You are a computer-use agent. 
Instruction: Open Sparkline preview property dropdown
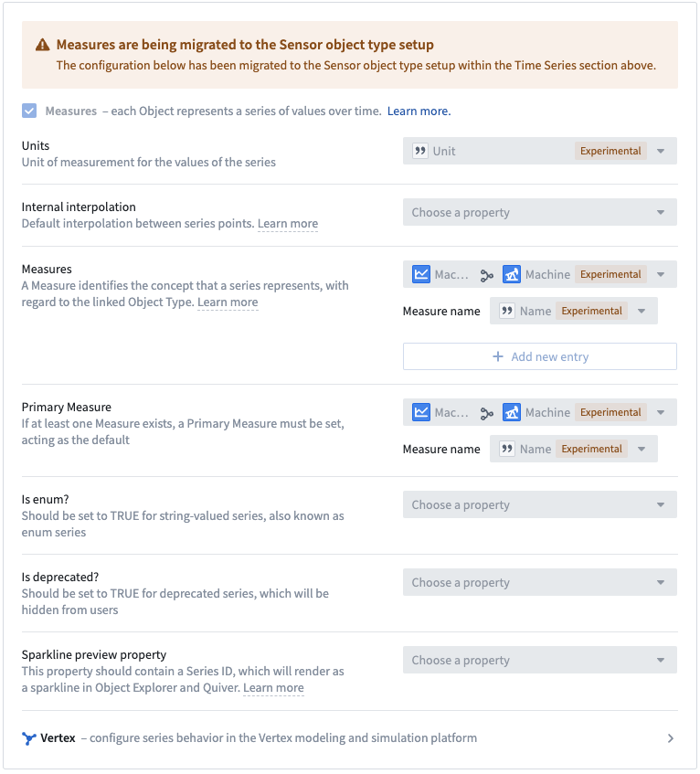click(x=539, y=660)
